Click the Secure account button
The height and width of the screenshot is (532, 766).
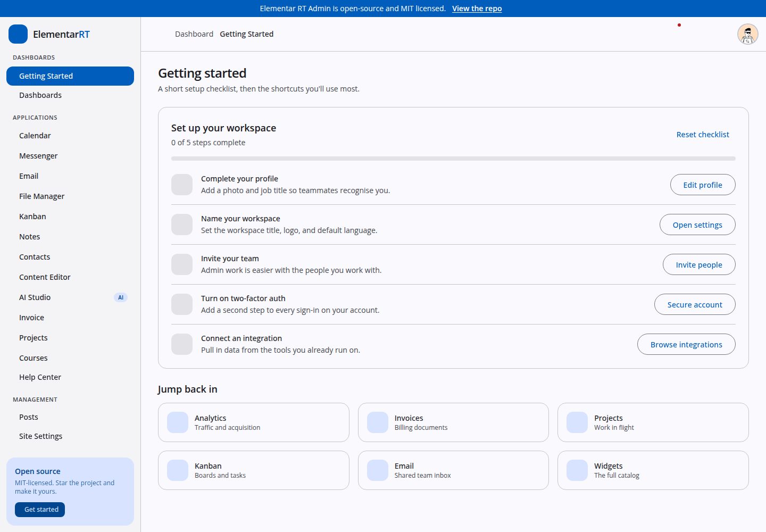click(695, 304)
